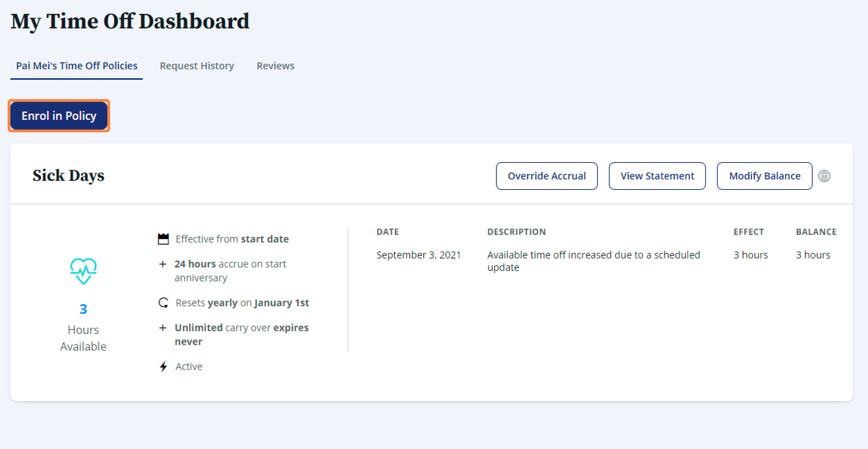Viewport: 868px width, 449px height.
Task: Click the '3 hours' Effect value
Action: (x=751, y=255)
